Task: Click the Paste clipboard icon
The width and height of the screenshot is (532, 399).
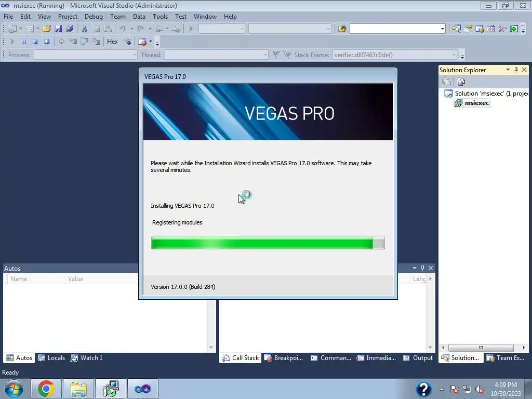Action: 108,29
